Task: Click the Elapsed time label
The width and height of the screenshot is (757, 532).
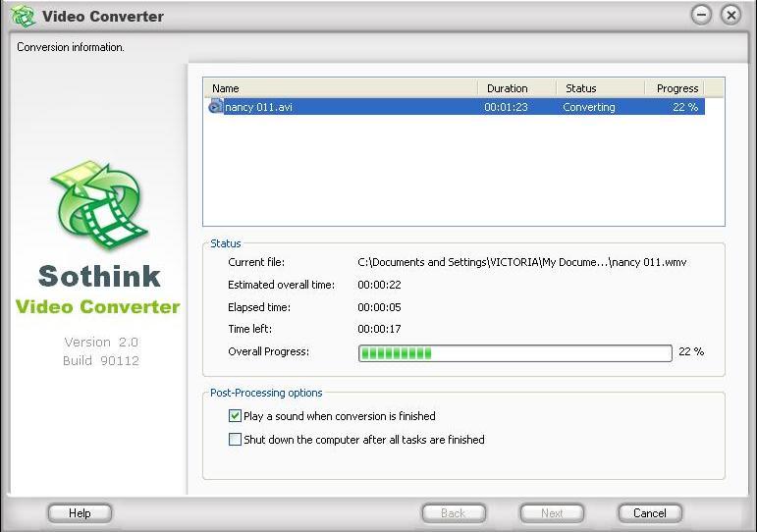Action: pyautogui.click(x=259, y=307)
